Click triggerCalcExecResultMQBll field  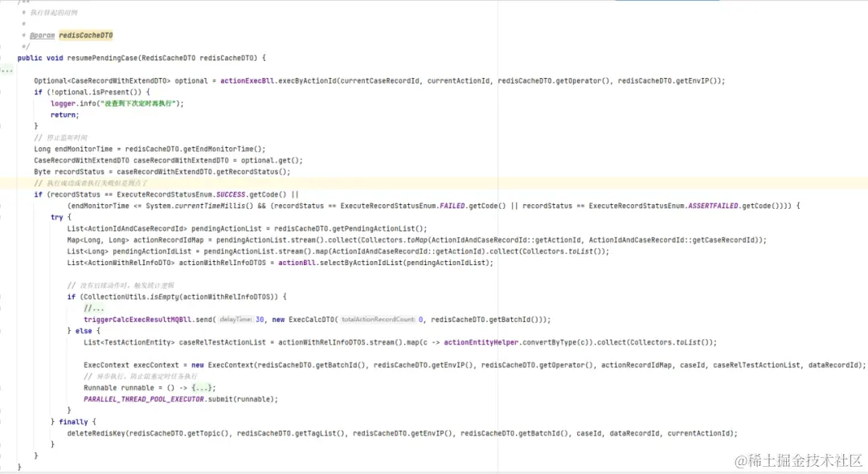137,320
